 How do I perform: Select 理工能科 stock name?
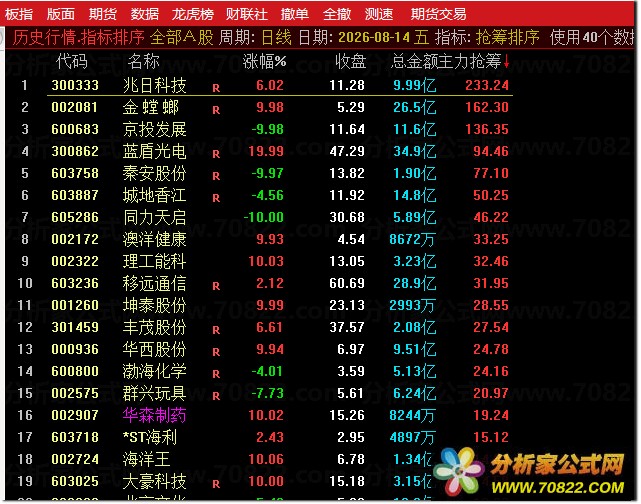point(155,261)
